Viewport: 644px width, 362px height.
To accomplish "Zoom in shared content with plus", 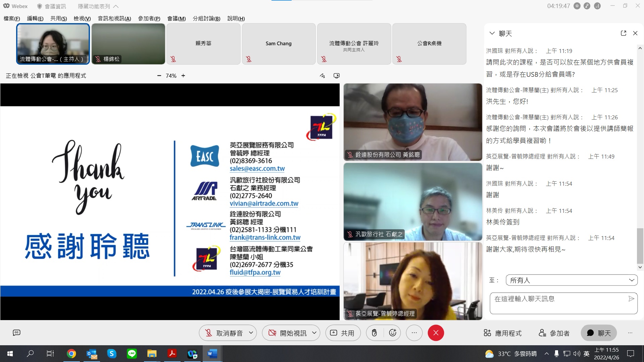I will pos(183,76).
